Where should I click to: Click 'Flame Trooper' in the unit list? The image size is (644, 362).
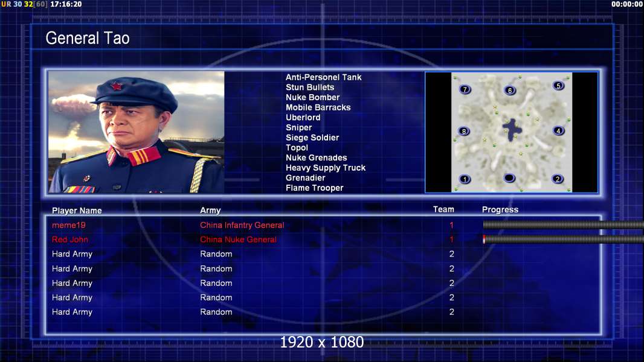(314, 188)
